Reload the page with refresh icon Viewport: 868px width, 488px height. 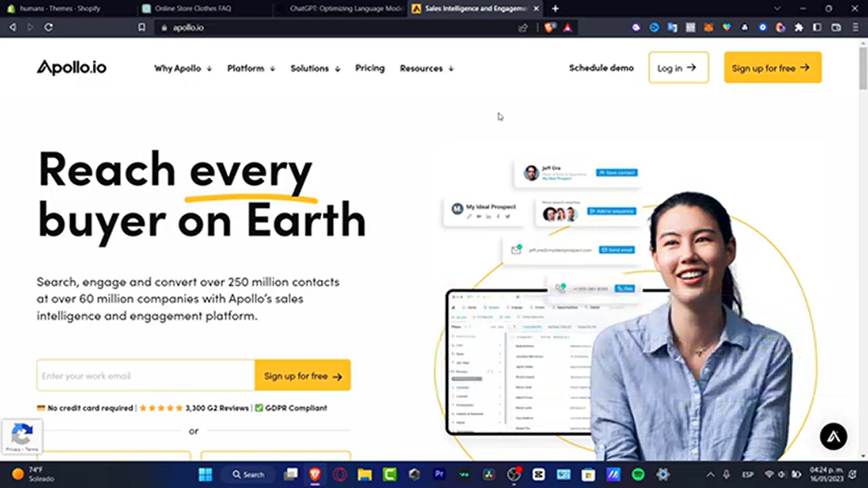pos(48,27)
